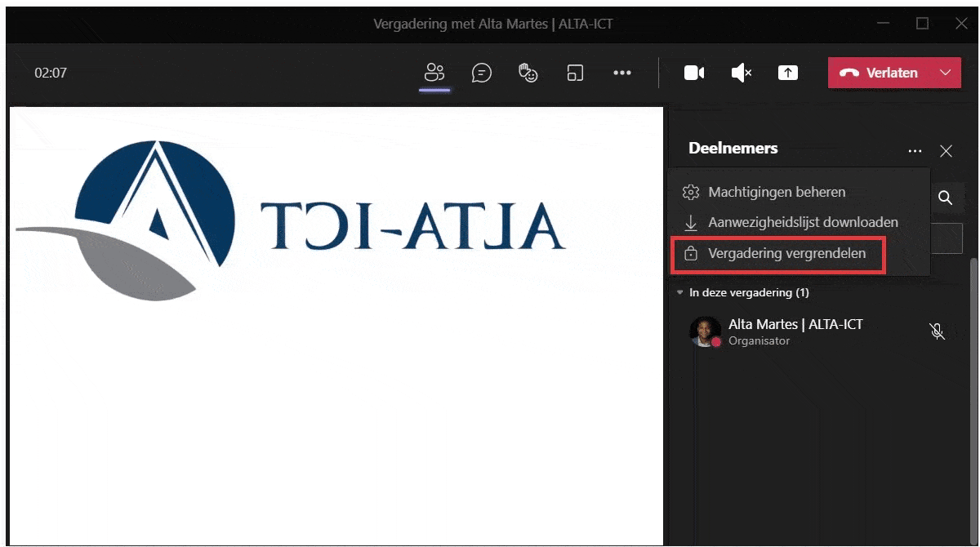Screen dimensions: 980x547
Task: Open participants panel options via its ellipsis
Action: (x=915, y=150)
